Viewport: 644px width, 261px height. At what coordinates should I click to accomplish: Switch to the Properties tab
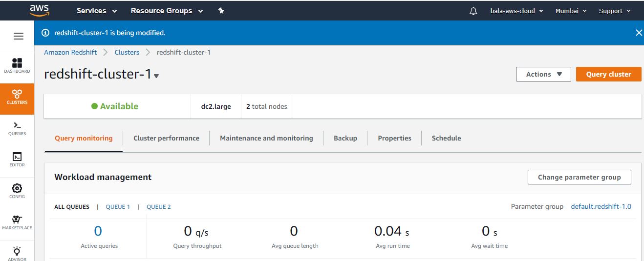pos(394,138)
